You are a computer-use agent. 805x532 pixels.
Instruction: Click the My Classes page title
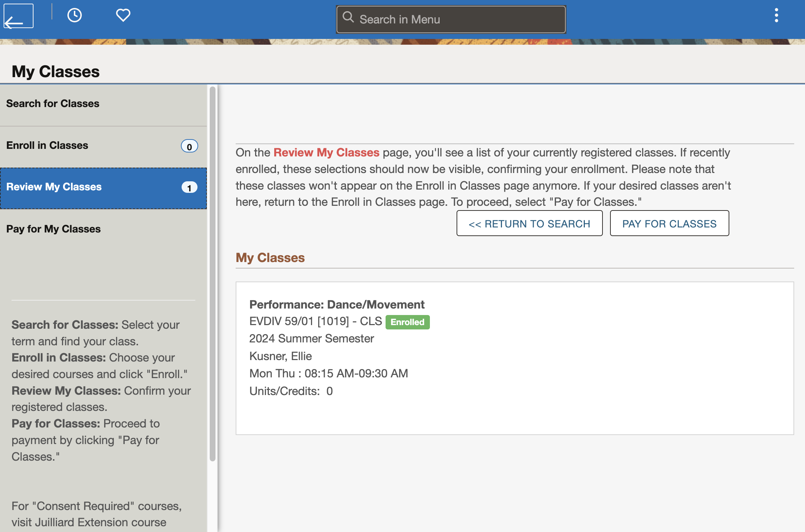point(55,71)
